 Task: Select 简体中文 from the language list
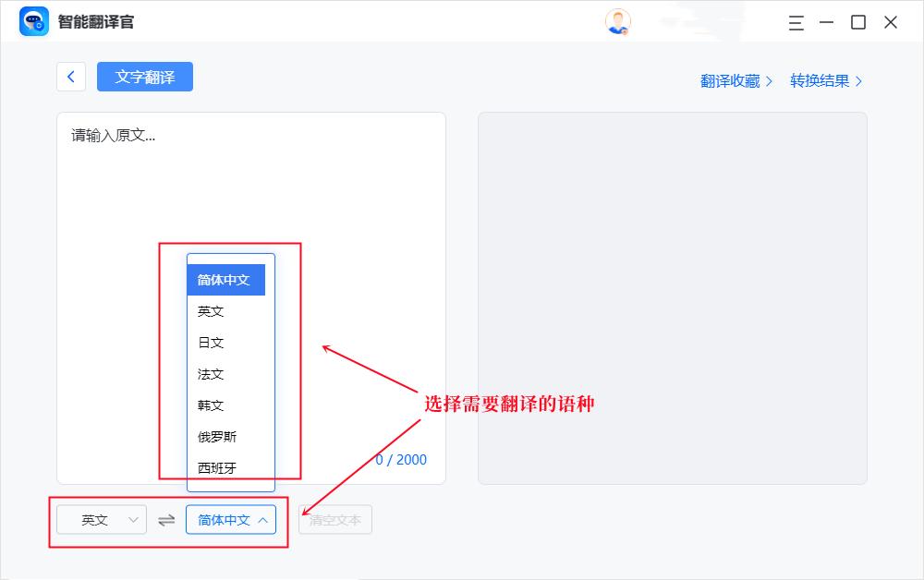coord(225,280)
